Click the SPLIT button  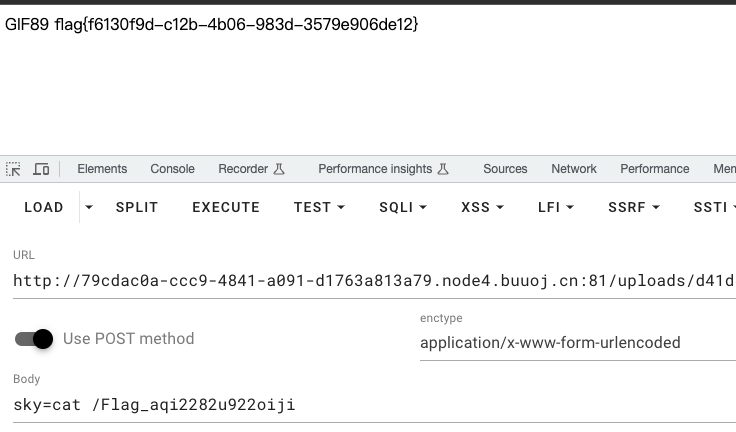click(x=137, y=207)
